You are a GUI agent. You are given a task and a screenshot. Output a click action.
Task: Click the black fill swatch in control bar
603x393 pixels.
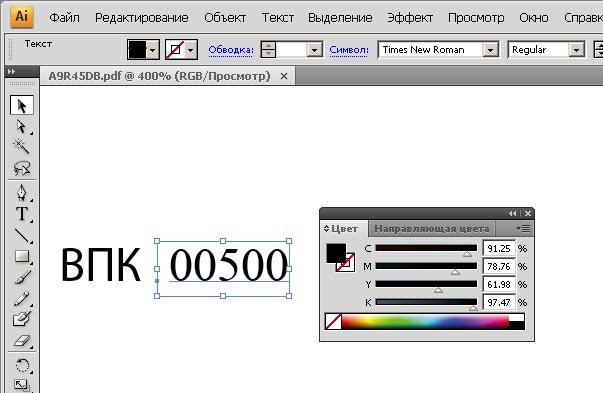pos(137,50)
